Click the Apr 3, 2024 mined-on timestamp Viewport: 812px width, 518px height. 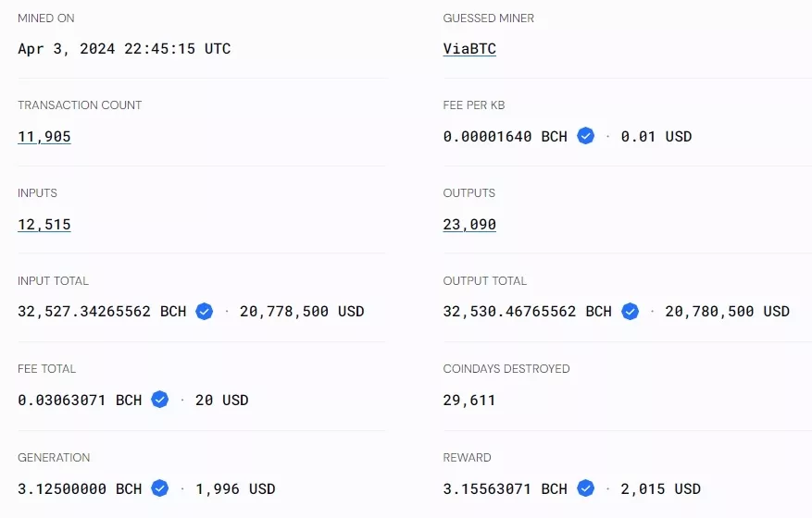124,49
